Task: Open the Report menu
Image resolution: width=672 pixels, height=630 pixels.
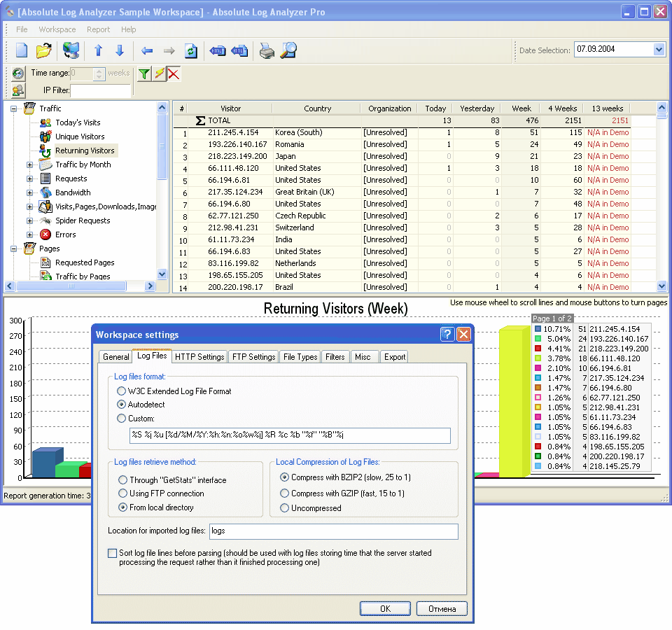Action: click(98, 29)
